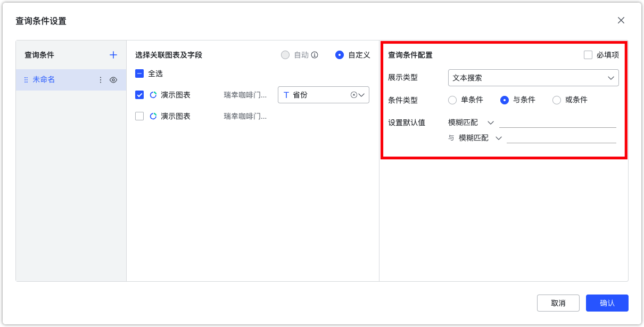
Task: Toggle visibility of 未命名 with eye icon
Action: [113, 79]
